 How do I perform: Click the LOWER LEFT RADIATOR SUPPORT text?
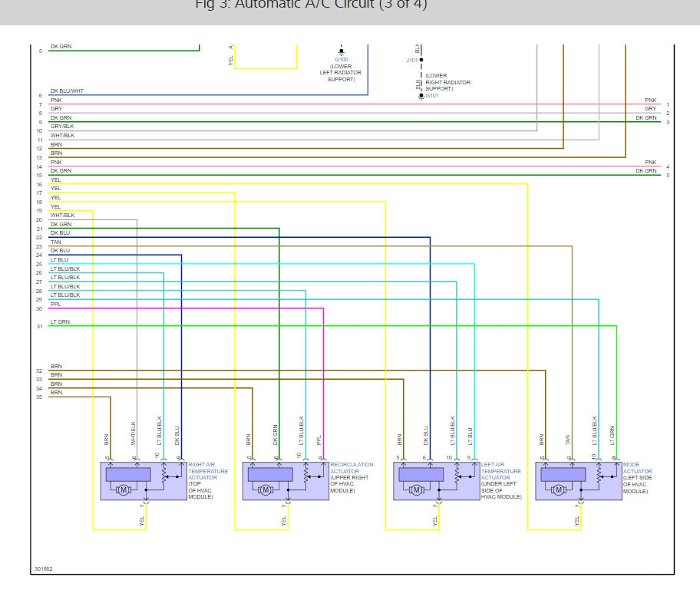coord(341,73)
